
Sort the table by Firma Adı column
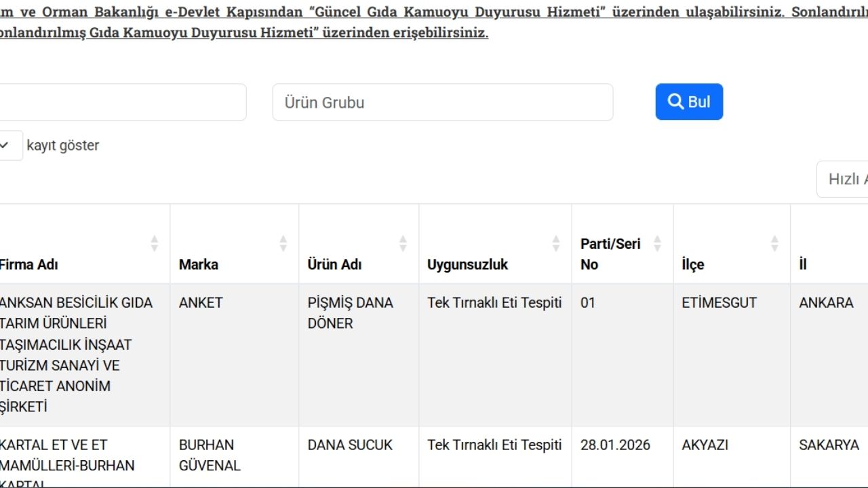(154, 243)
